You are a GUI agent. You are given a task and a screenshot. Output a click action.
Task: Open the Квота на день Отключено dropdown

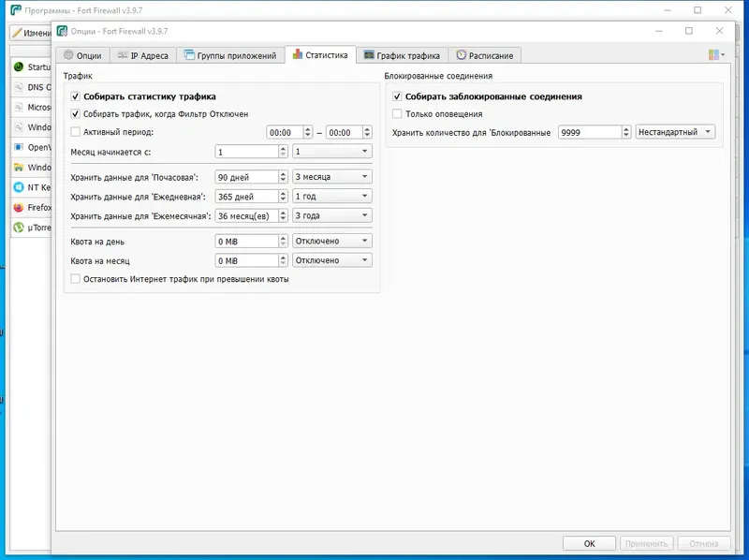[332, 242]
